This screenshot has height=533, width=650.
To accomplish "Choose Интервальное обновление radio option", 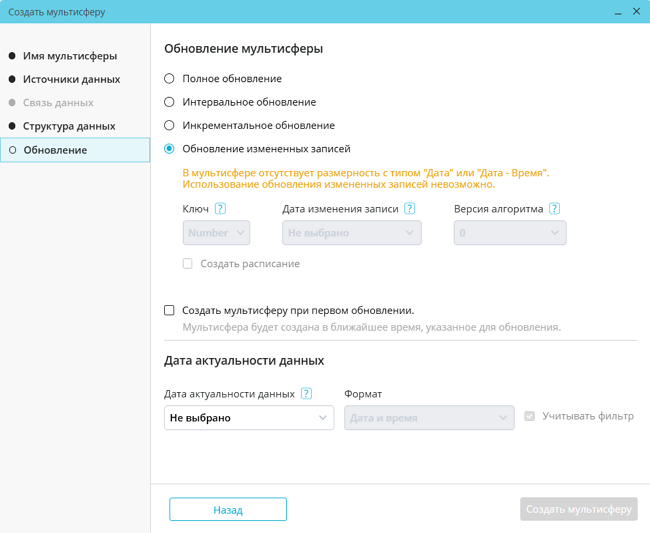I will click(170, 102).
